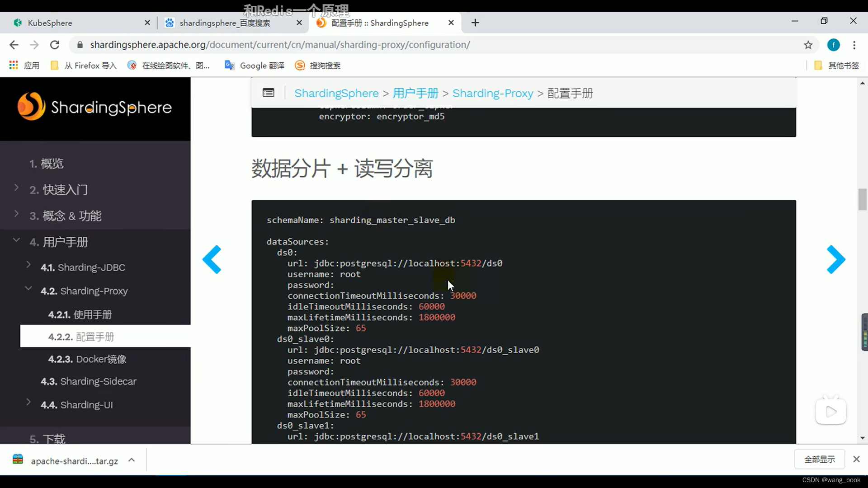Image resolution: width=868 pixels, height=488 pixels.
Task: Open 4.1. Sharding-JDBC page
Action: [83, 267]
